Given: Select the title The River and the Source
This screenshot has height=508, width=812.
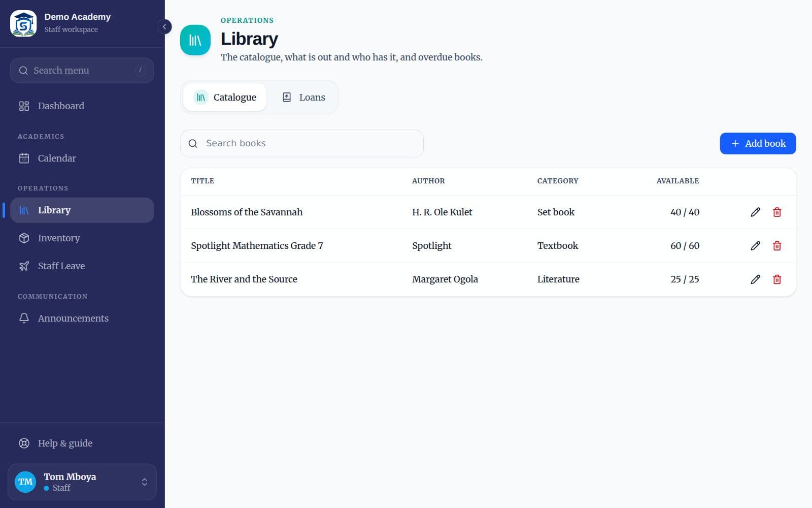Looking at the screenshot, I should (x=244, y=279).
